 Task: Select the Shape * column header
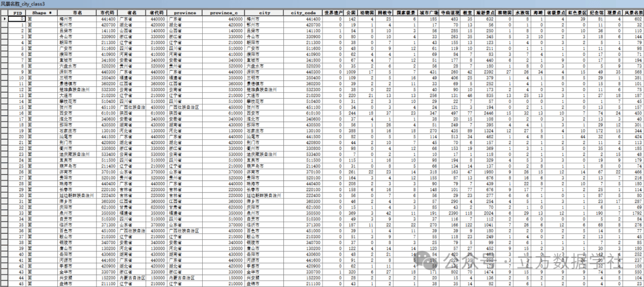(42, 13)
